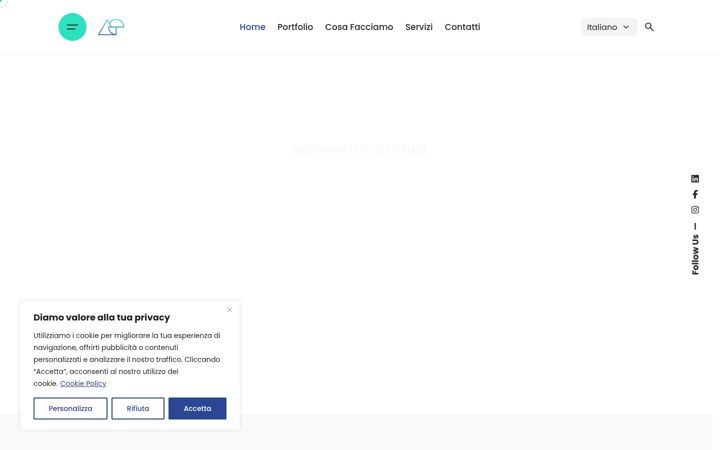Image resolution: width=720 pixels, height=450 pixels.
Task: Select Cosa Facciamo in navigation
Action: pyautogui.click(x=359, y=27)
